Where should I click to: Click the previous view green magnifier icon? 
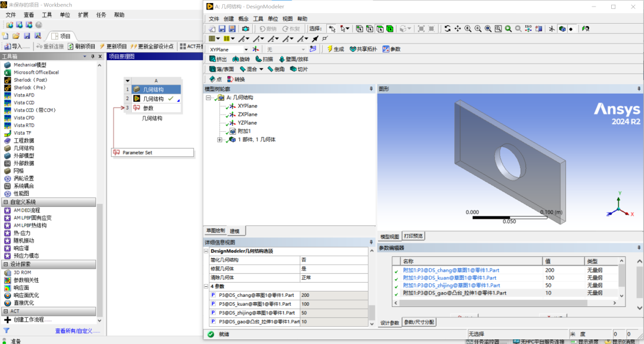coord(509,29)
